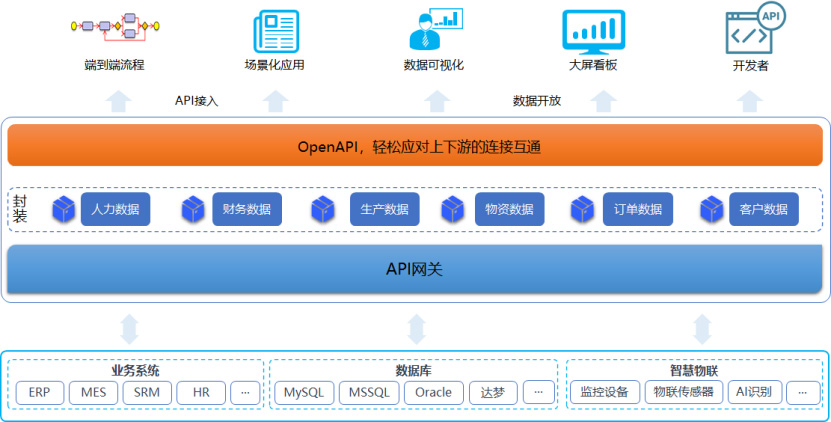Screen dimensions: 831x422
Task: Click the 端到端流程 caption text
Action: click(114, 66)
